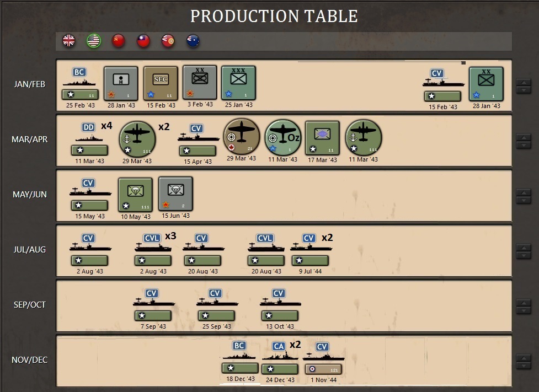Pick the CV x2 carriers due 9 Jul '44
This screenshot has height=392, width=539.
[x=311, y=249]
